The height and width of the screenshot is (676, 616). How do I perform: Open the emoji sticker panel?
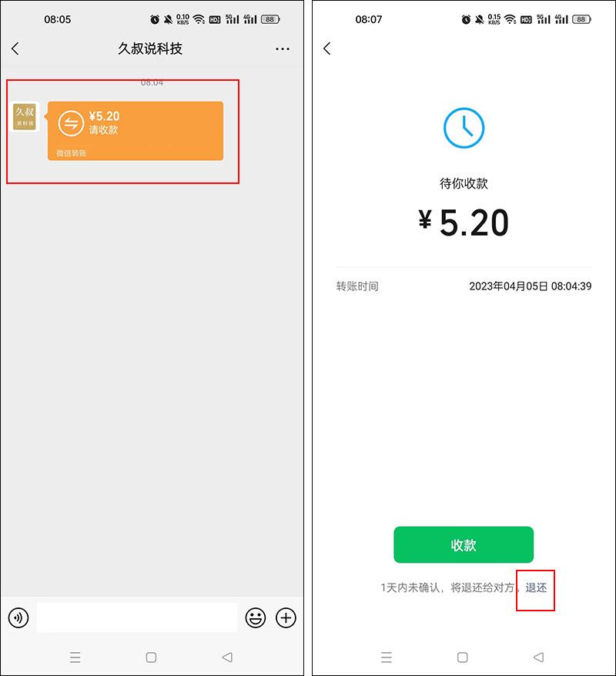tap(256, 617)
